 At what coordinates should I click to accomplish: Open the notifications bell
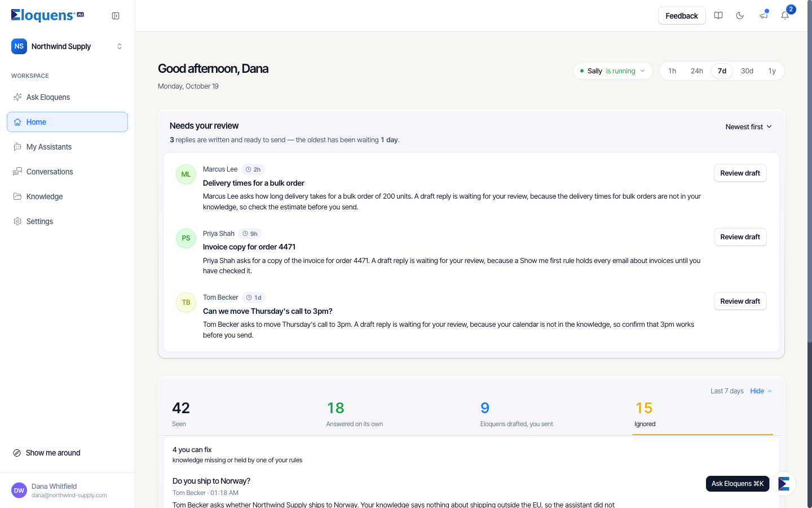785,16
